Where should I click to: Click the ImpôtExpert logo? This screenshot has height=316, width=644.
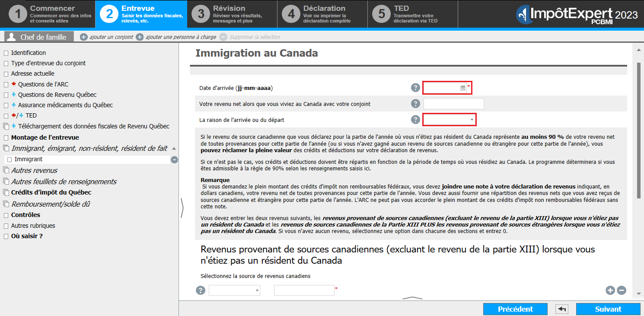point(577,15)
